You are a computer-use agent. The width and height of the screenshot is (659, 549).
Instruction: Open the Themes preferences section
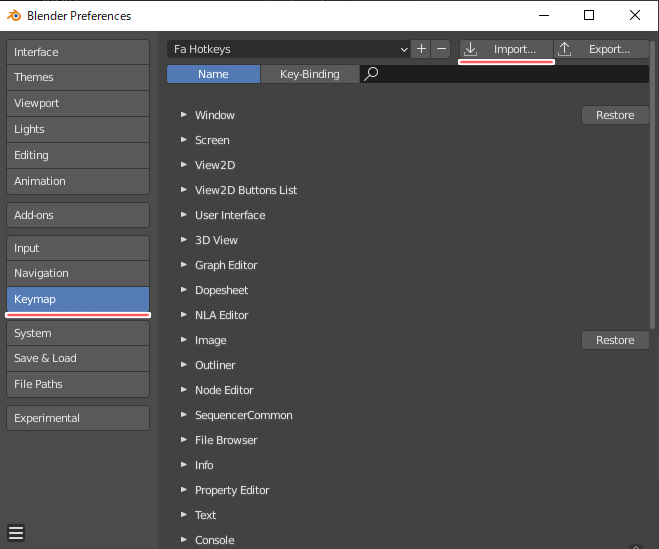click(x=77, y=77)
